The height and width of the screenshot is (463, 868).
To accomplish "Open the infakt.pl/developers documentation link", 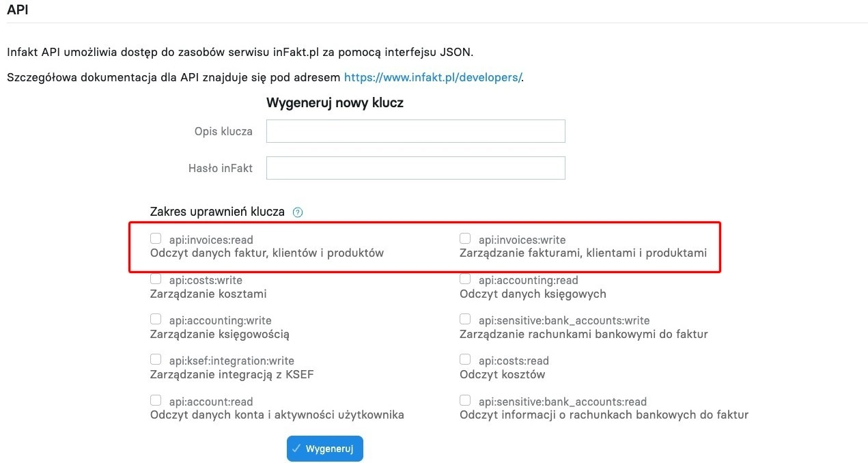I will point(433,77).
